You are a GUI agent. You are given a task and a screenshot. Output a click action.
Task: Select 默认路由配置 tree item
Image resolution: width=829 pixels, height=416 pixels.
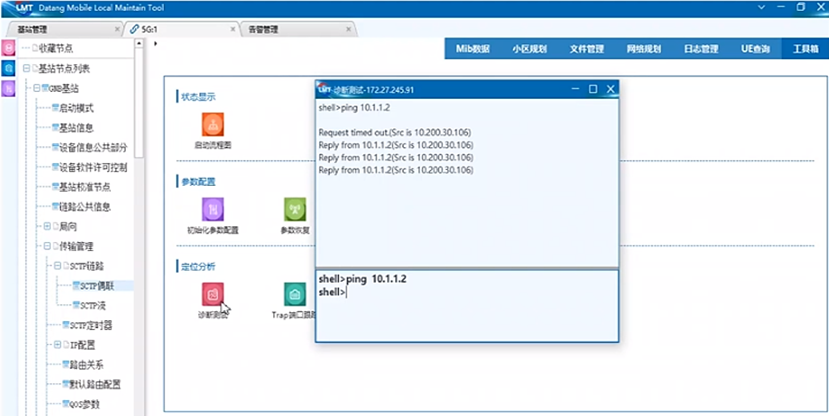tap(95, 384)
